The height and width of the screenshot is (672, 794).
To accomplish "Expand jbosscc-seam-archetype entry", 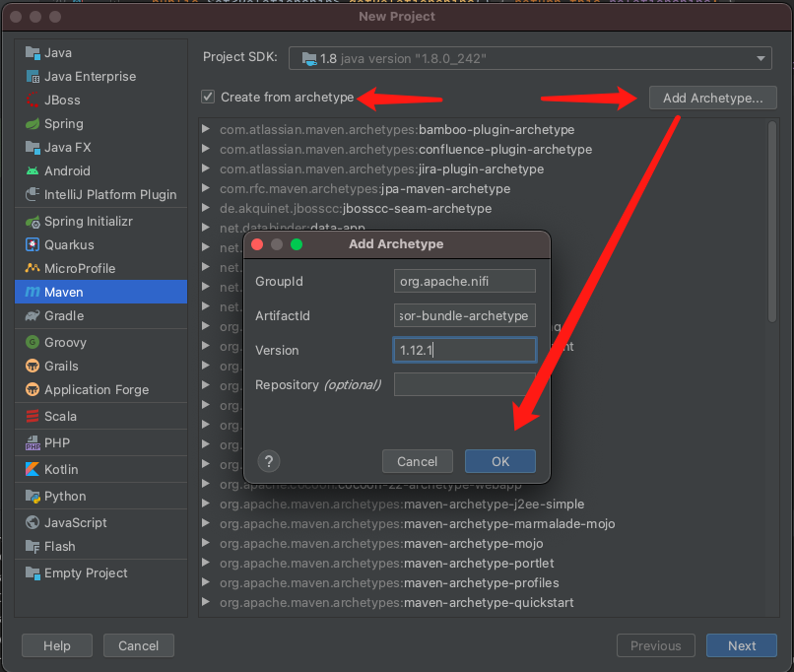I will coord(206,208).
